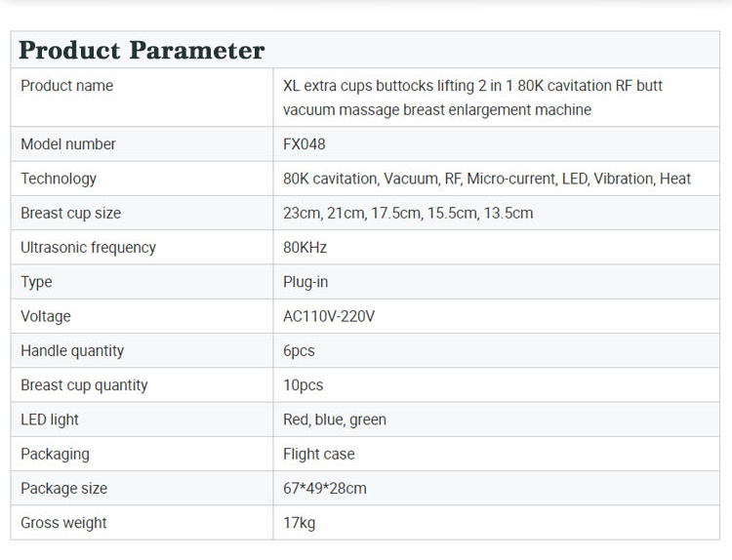Select the 23cm cup sizes value
732x560 pixels.
click(x=408, y=213)
